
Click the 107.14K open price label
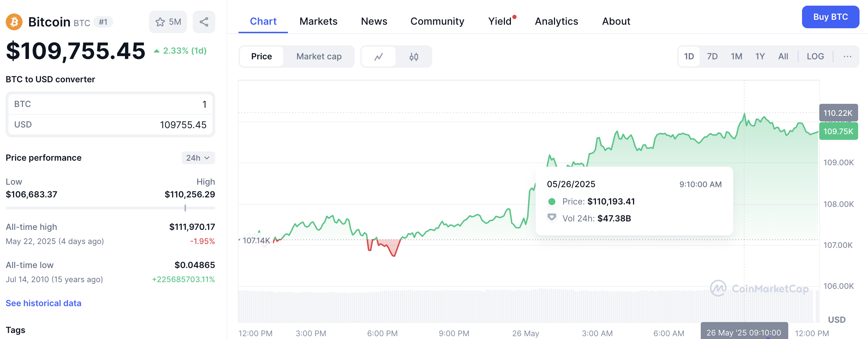[257, 240]
